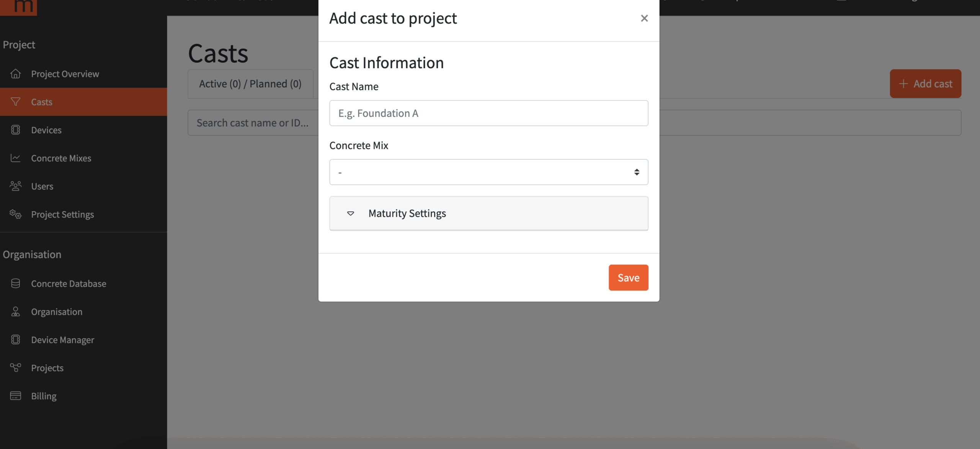Close the Add cast to project dialog
980x449 pixels.
click(x=644, y=18)
